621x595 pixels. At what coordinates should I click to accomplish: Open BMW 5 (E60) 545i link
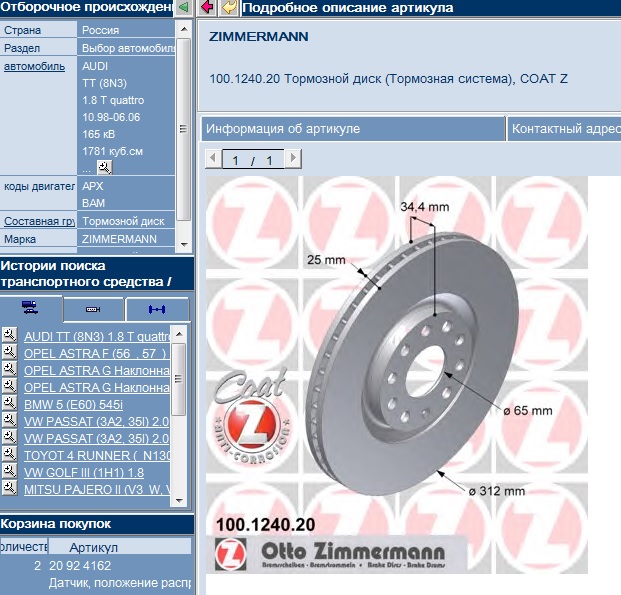[x=73, y=404]
